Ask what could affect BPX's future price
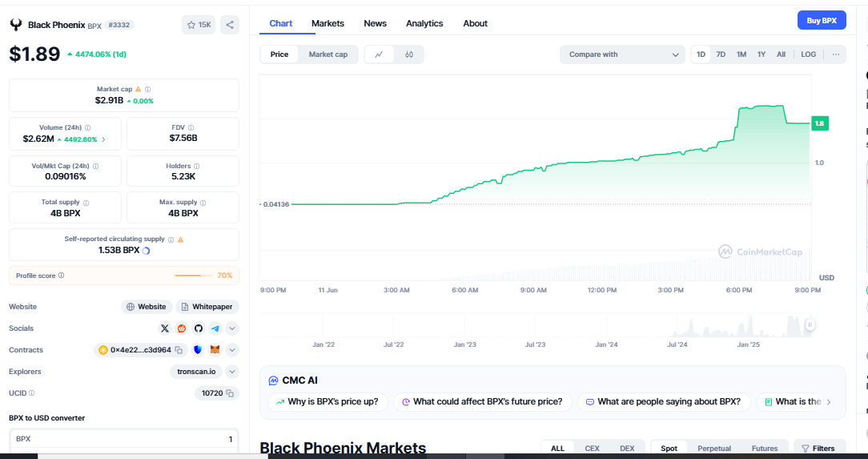Viewport: 868px width, 459px height. pos(482,402)
